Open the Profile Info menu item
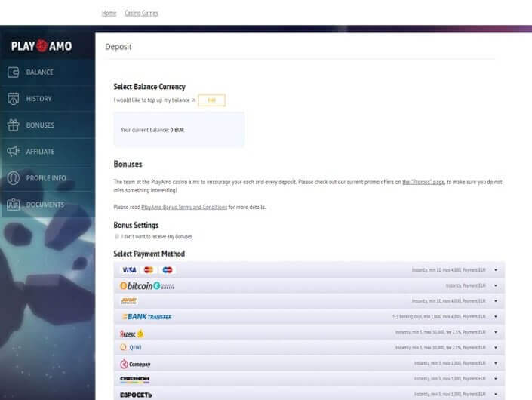Screen dimensions: 532x400 tap(48, 178)
